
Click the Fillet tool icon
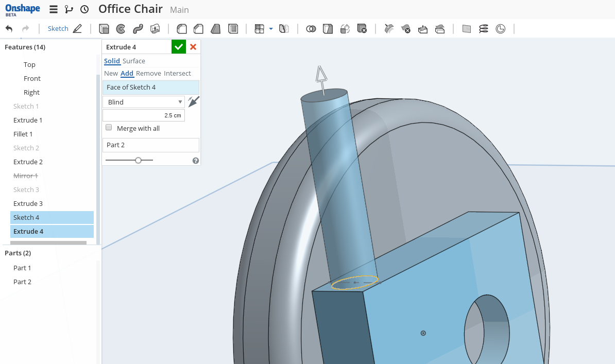tap(182, 29)
